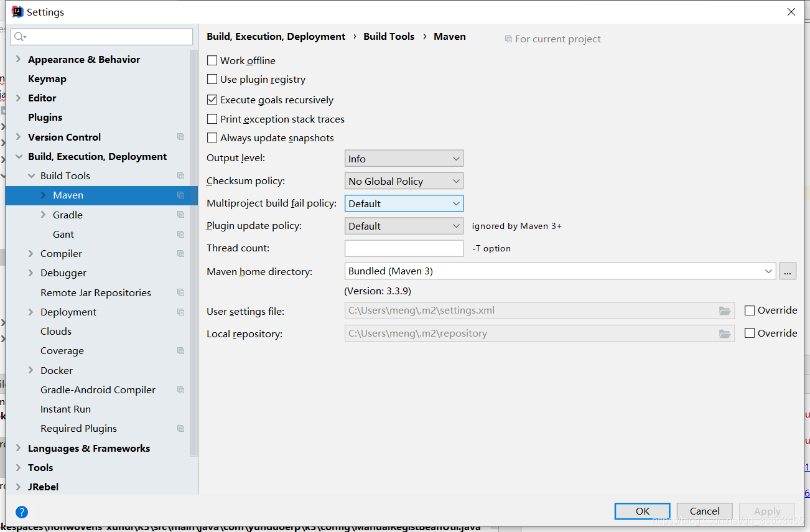Open the Checksum policy dropdown
The image size is (810, 532).
pyautogui.click(x=404, y=181)
